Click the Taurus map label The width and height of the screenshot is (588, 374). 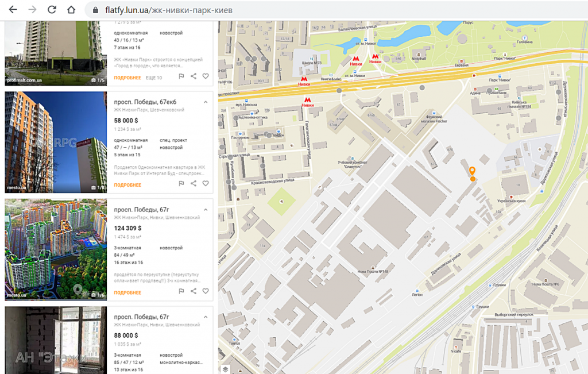pos(234,343)
